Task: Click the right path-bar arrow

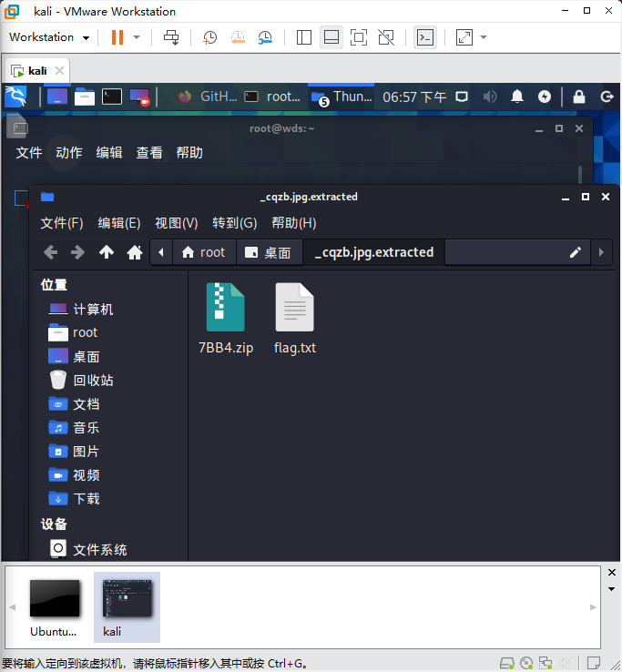Action: click(601, 252)
